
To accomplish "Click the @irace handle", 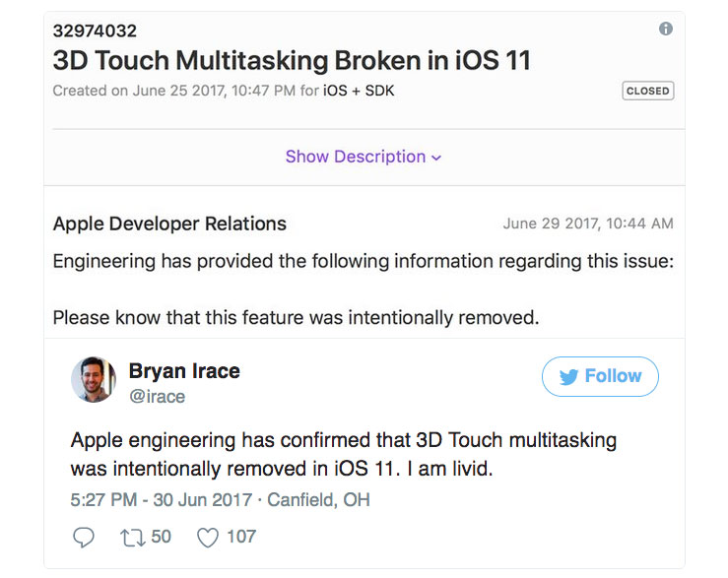I will click(x=158, y=397).
